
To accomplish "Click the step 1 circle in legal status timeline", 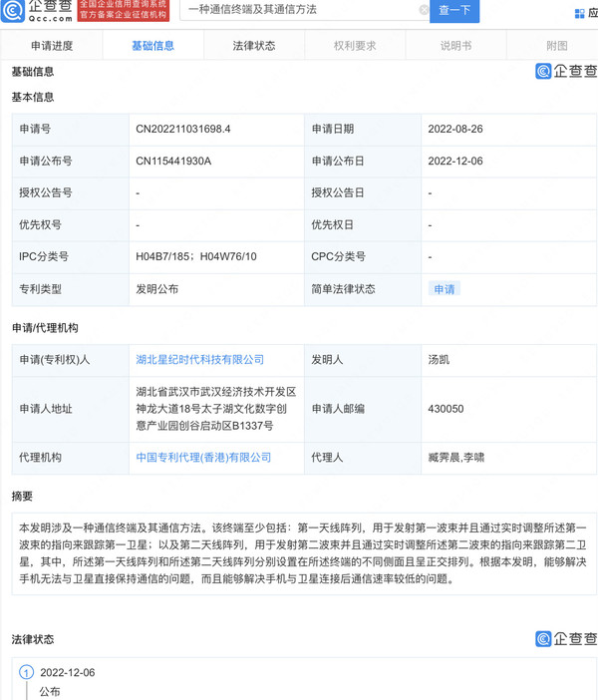I will point(26,672).
